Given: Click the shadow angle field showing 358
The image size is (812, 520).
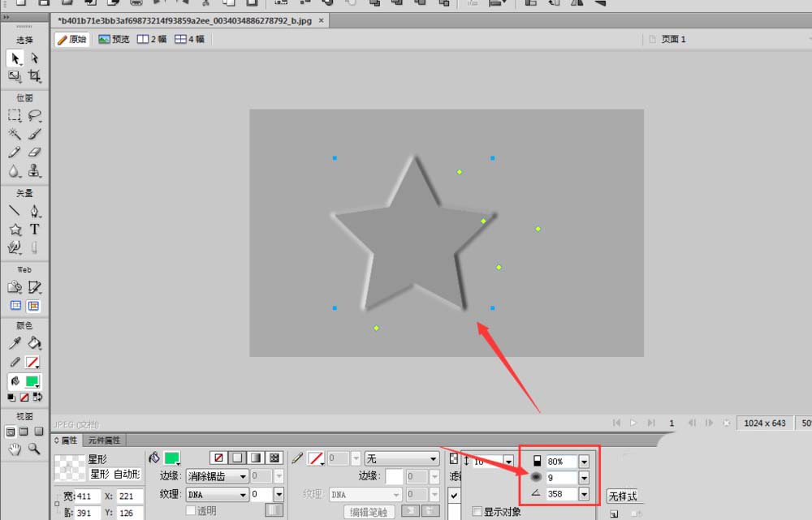Looking at the screenshot, I should pos(561,494).
